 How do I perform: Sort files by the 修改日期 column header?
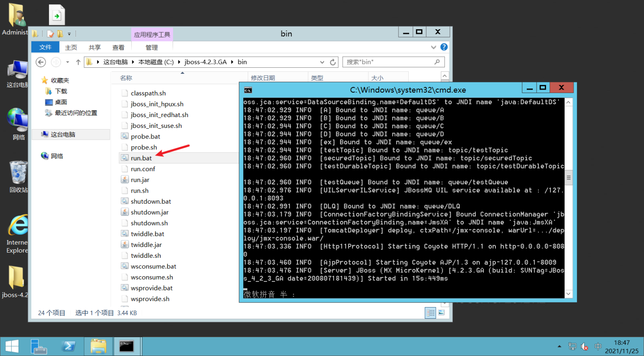(263, 78)
